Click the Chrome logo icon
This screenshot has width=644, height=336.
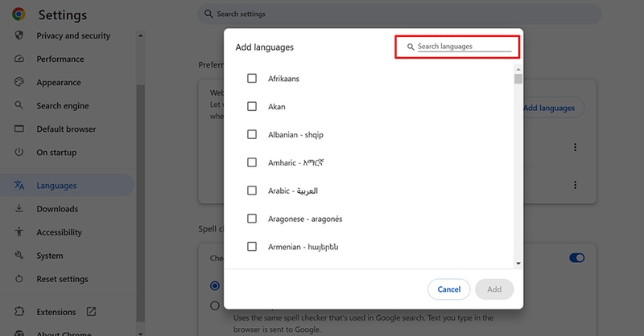[19, 14]
